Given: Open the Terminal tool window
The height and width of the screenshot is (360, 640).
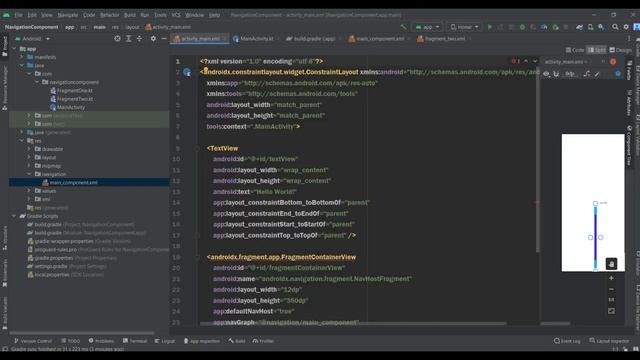Looking at the screenshot, I should click(135, 341).
